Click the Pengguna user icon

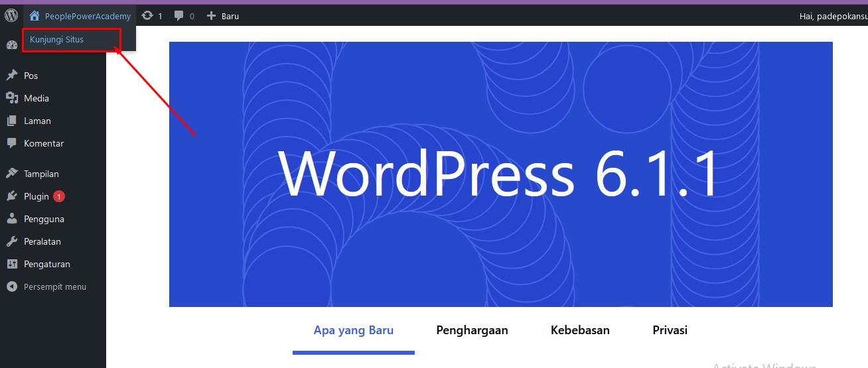point(12,219)
